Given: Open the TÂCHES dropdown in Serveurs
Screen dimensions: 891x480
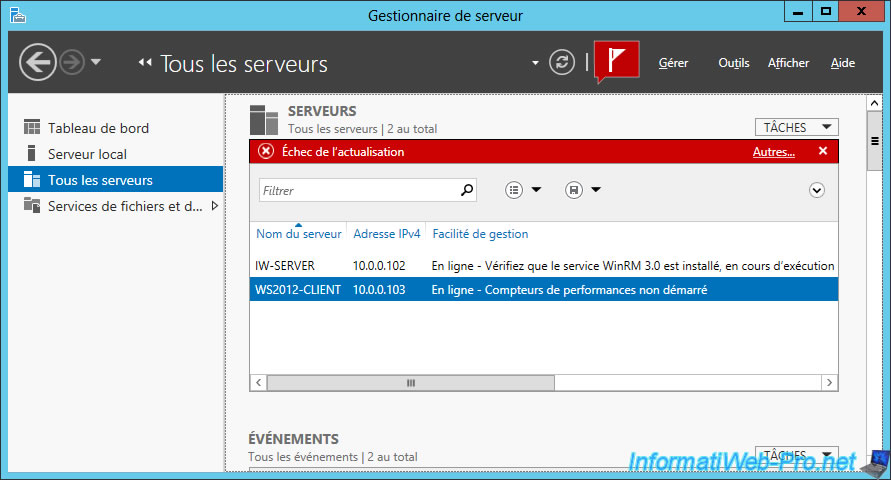Looking at the screenshot, I should point(797,127).
